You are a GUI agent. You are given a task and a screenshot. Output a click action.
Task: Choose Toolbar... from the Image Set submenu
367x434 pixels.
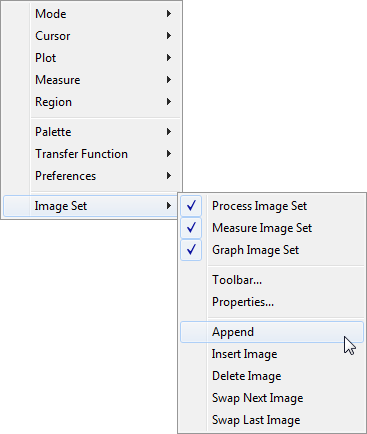tap(272, 280)
